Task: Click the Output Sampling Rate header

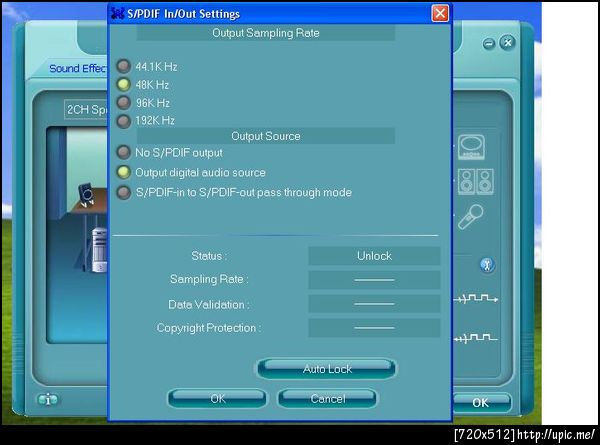Action: (x=266, y=33)
